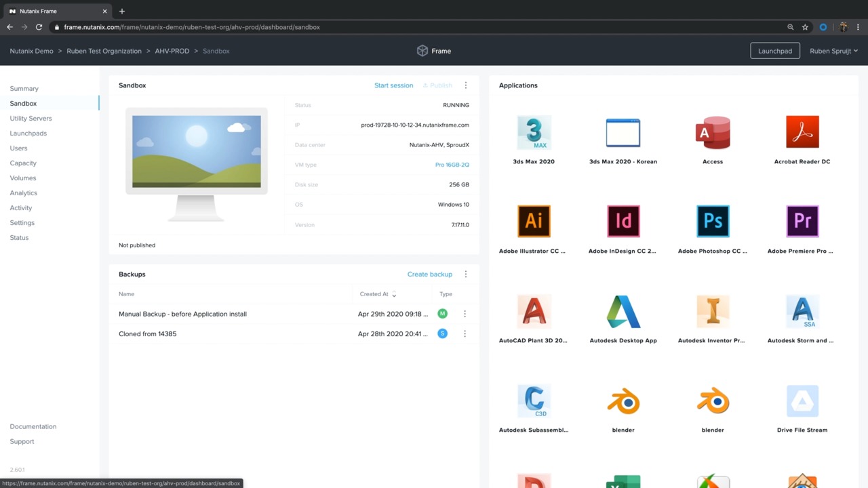Viewport: 868px width, 488px height.
Task: Open options for Manual Backup row
Action: pos(465,314)
